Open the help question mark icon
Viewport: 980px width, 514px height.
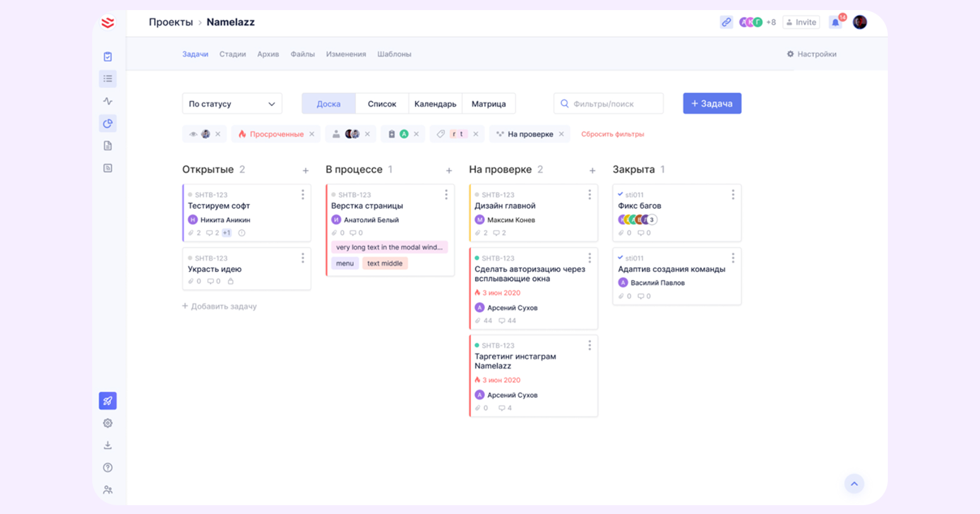[107, 467]
